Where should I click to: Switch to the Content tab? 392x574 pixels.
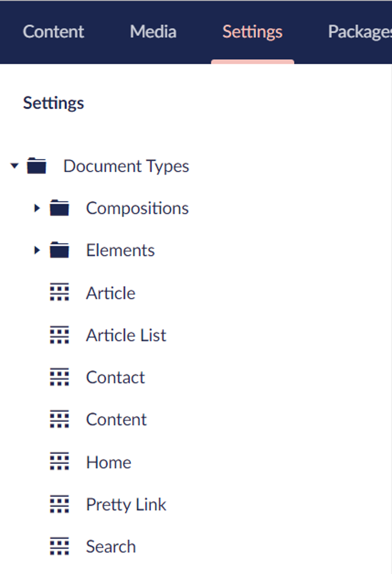tap(53, 32)
